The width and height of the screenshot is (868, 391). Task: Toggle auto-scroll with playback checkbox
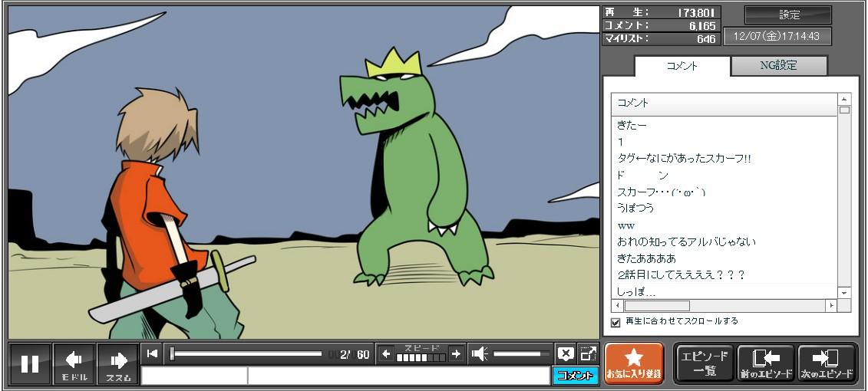[616, 322]
